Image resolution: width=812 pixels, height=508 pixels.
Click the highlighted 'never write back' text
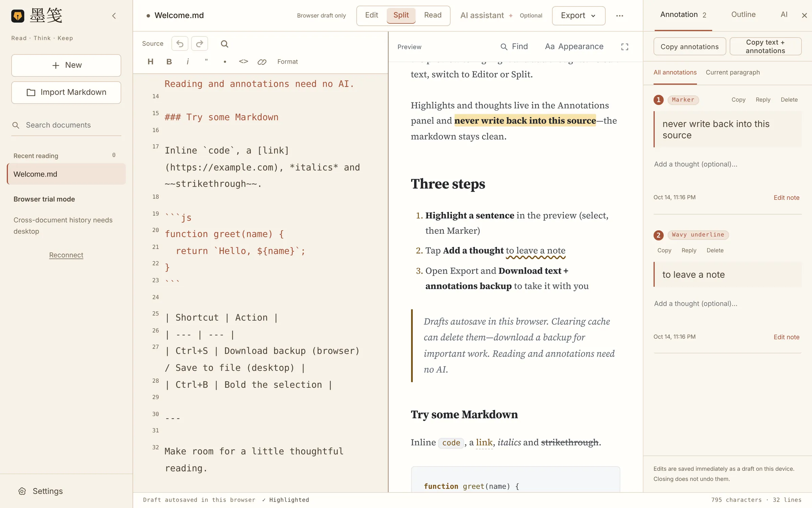[x=525, y=121]
